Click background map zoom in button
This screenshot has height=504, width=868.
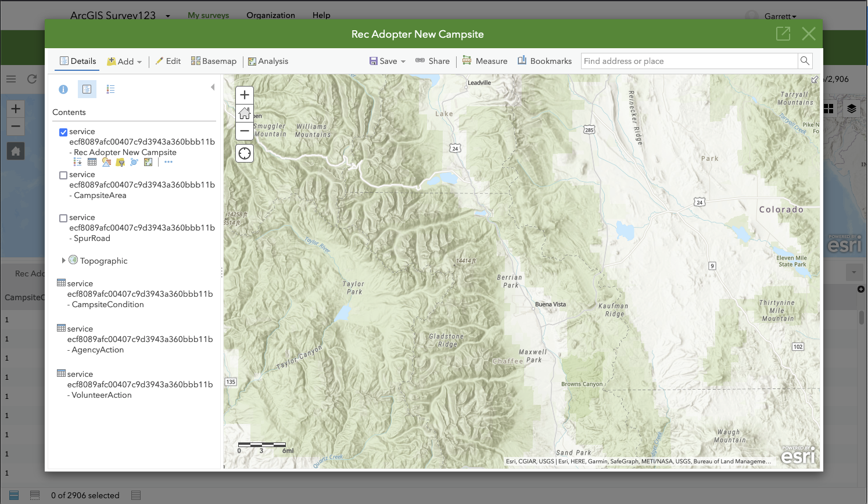point(16,109)
